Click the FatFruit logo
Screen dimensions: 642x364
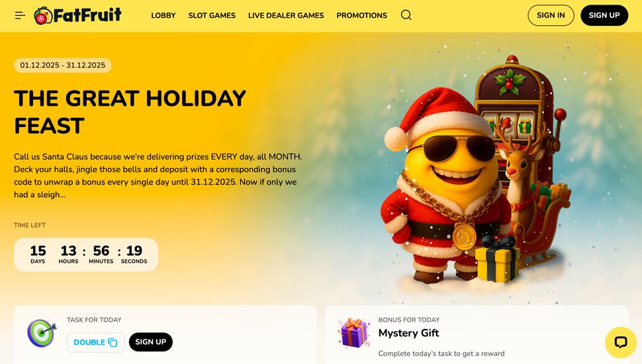[x=78, y=16]
